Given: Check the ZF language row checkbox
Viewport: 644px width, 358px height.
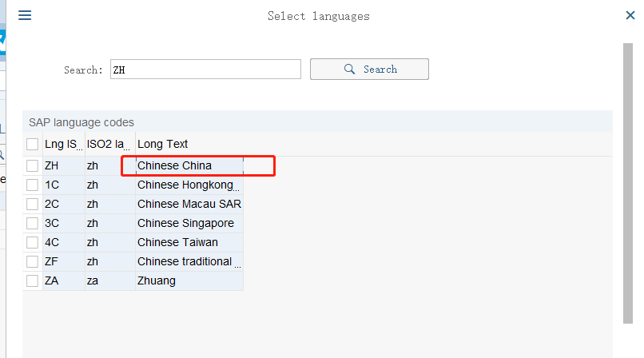Looking at the screenshot, I should [32, 261].
